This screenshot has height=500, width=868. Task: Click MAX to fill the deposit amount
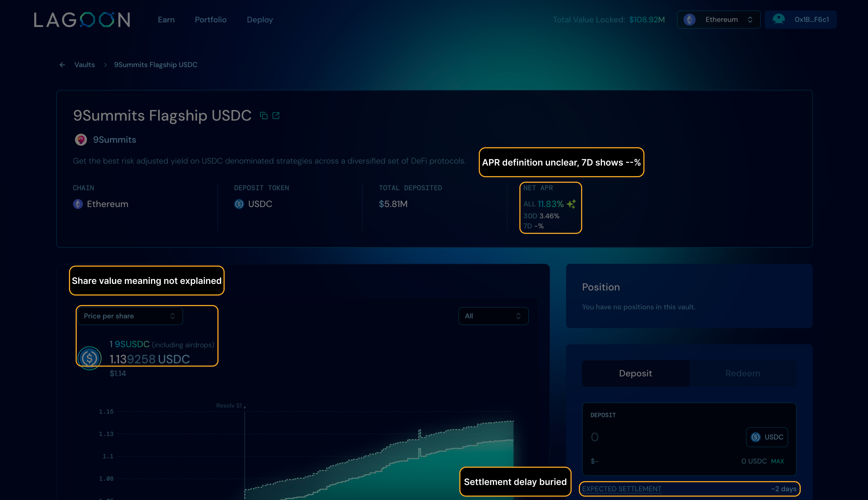pos(777,461)
